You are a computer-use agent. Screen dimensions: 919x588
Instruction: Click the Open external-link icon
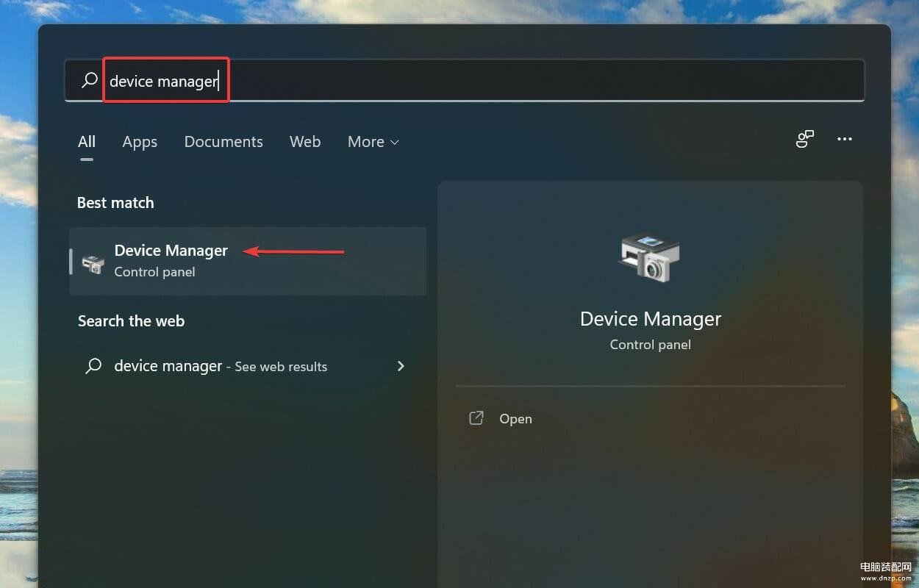[476, 418]
